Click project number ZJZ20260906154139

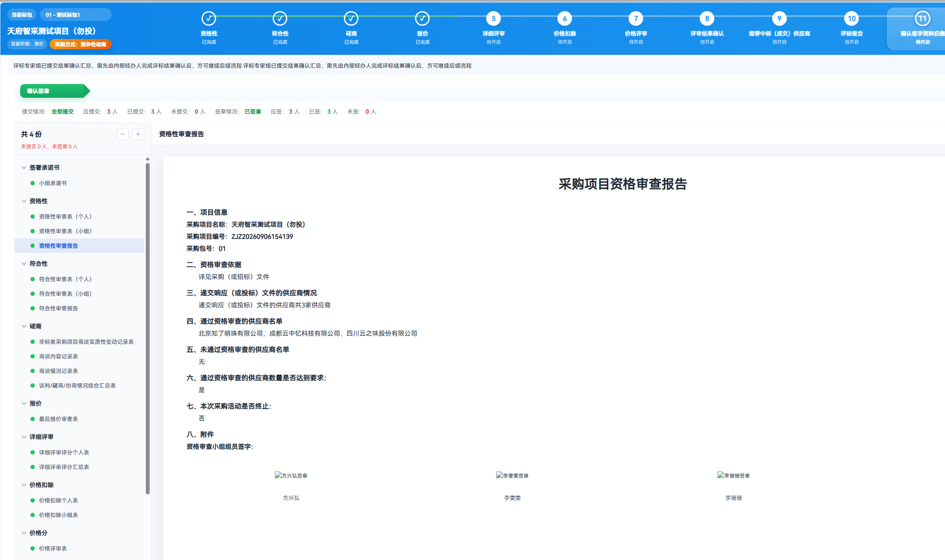(x=262, y=236)
